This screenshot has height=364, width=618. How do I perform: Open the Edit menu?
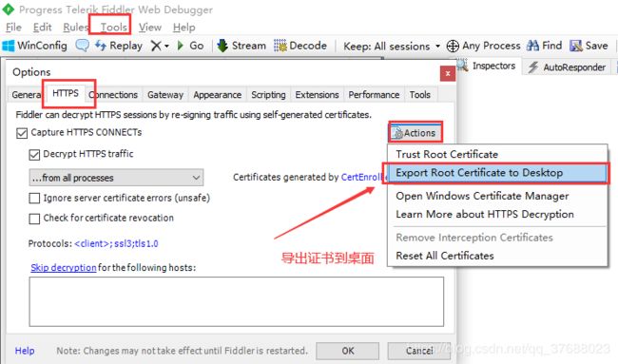click(x=42, y=28)
